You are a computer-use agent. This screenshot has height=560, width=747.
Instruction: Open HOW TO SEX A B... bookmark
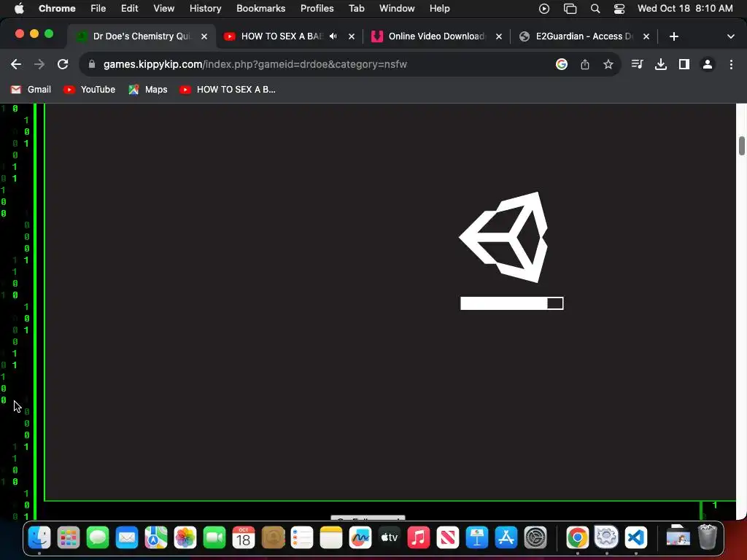click(x=228, y=90)
